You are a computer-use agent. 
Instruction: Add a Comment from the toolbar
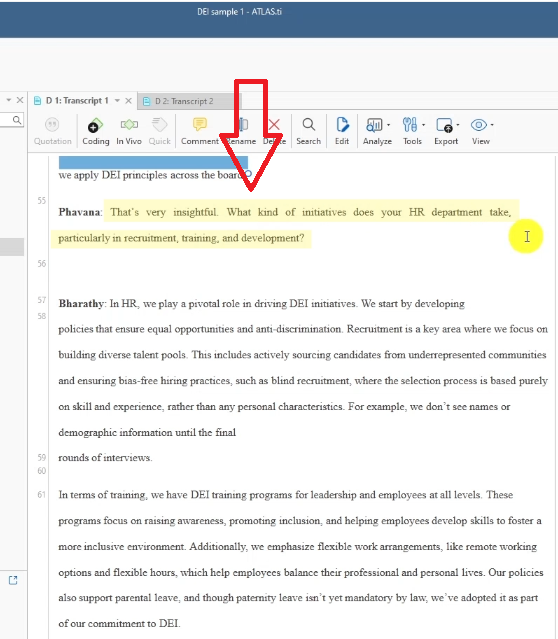tap(200, 131)
